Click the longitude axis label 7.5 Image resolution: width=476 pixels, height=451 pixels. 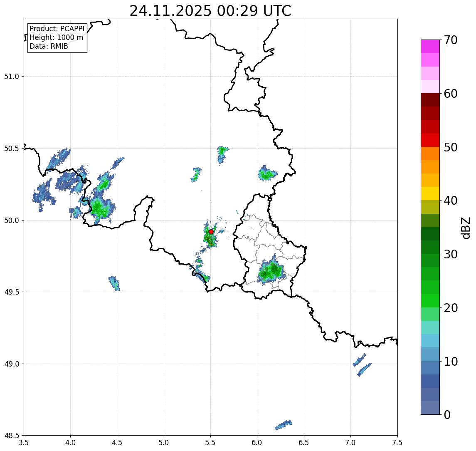pos(397,443)
